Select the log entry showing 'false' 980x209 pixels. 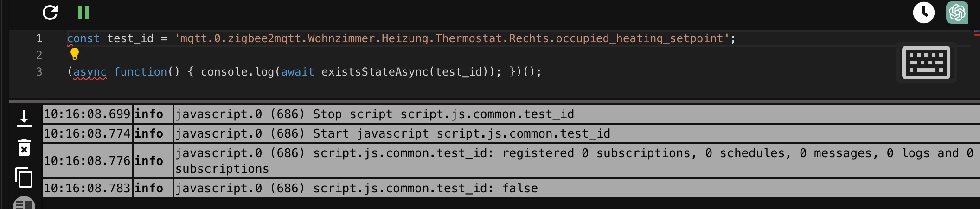(425, 188)
